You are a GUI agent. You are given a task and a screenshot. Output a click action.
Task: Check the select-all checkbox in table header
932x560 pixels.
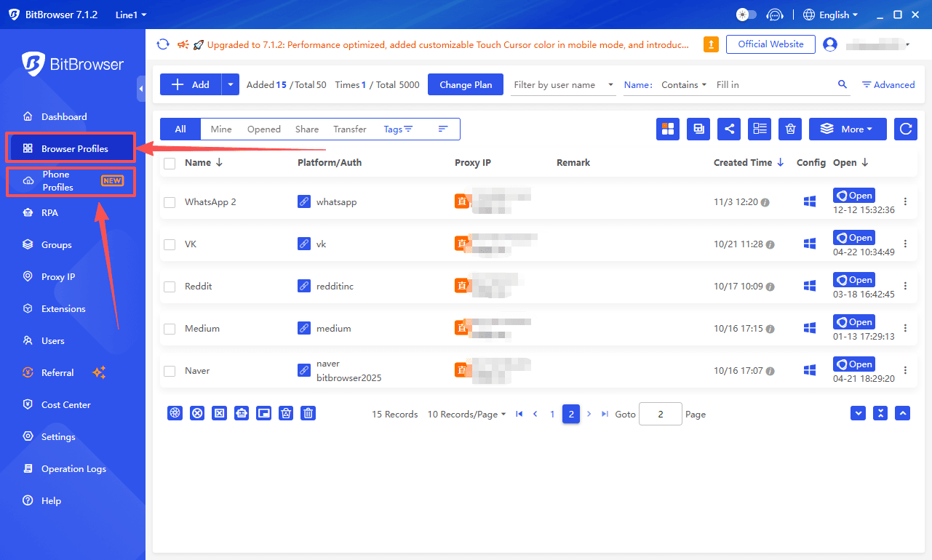click(x=170, y=163)
